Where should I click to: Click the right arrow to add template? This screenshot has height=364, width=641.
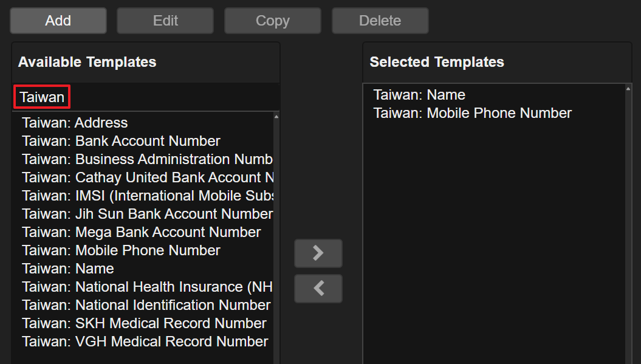318,253
